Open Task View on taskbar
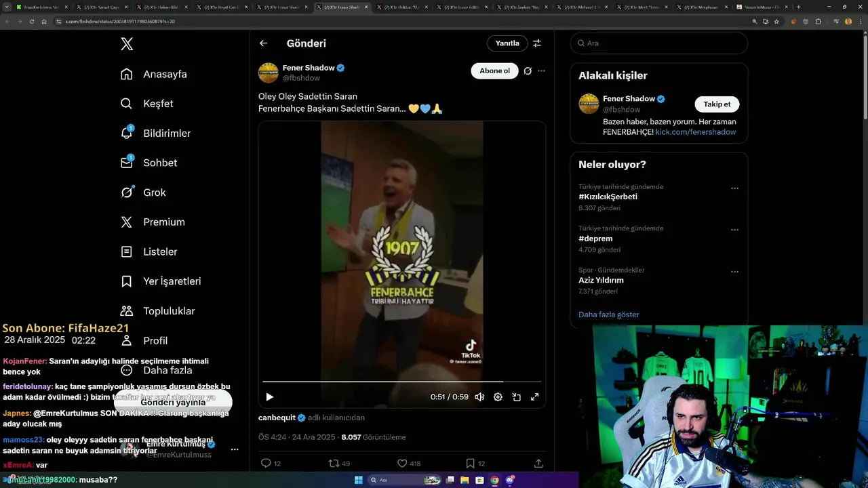Image resolution: width=868 pixels, height=488 pixels. click(x=450, y=480)
